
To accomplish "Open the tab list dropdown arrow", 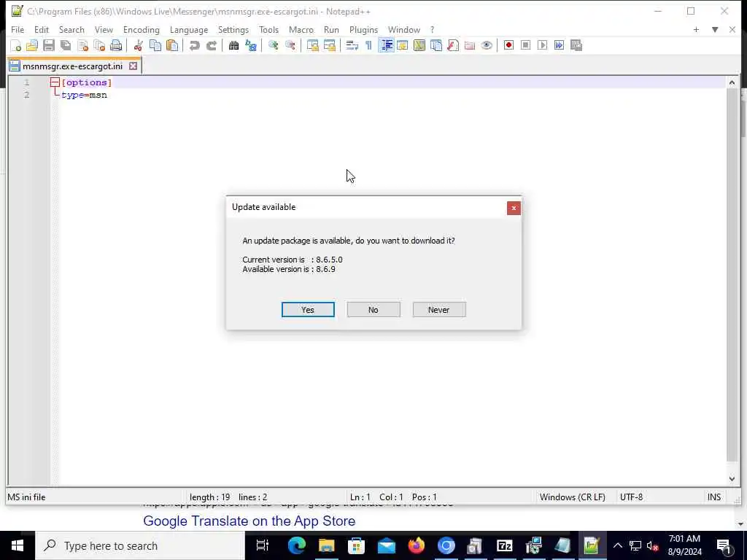I will tap(715, 29).
